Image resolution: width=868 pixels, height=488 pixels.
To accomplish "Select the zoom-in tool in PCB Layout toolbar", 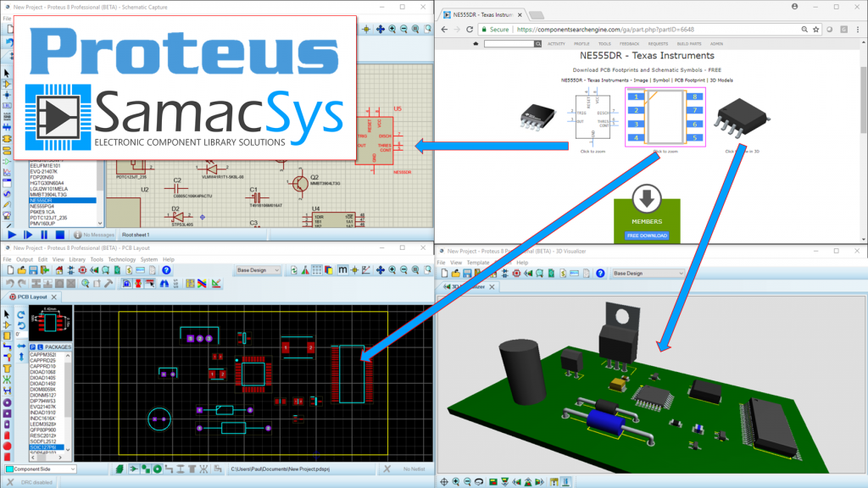I will tap(392, 269).
